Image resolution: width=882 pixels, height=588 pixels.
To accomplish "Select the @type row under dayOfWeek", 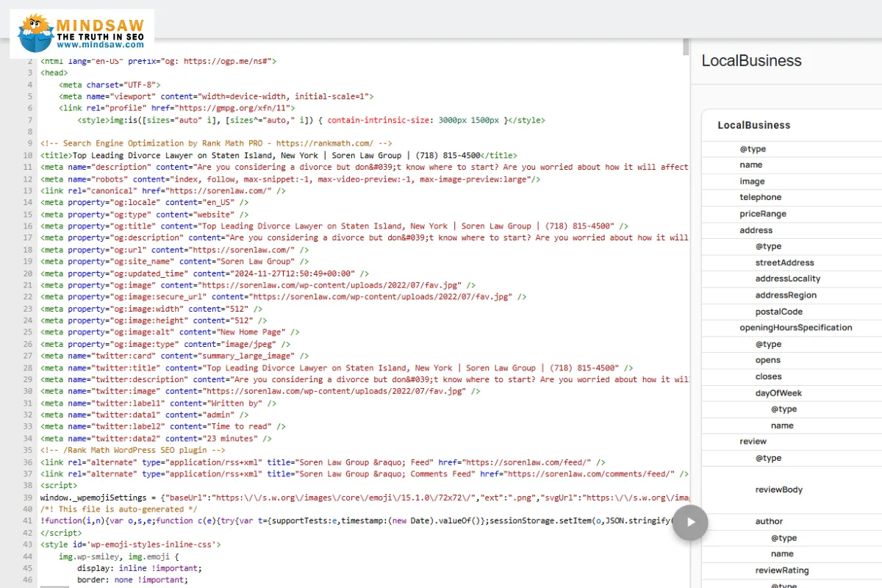I will (x=792, y=409).
